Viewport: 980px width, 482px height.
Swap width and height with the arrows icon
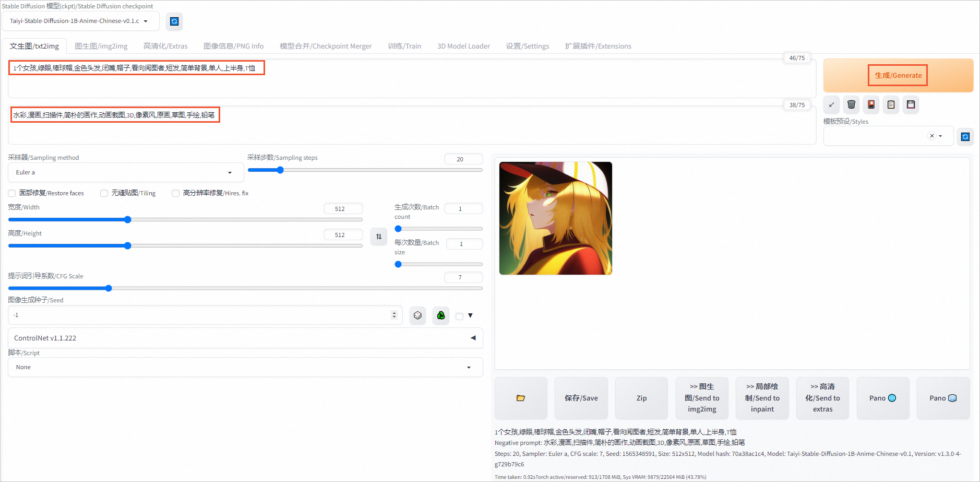pyautogui.click(x=379, y=237)
